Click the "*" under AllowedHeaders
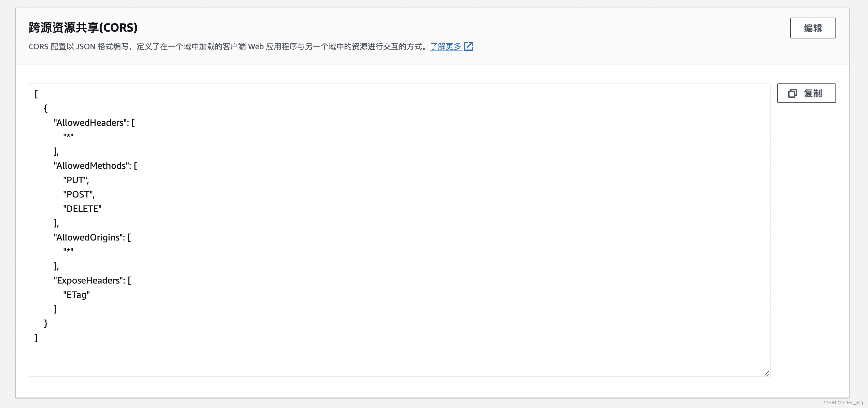 [x=68, y=136]
